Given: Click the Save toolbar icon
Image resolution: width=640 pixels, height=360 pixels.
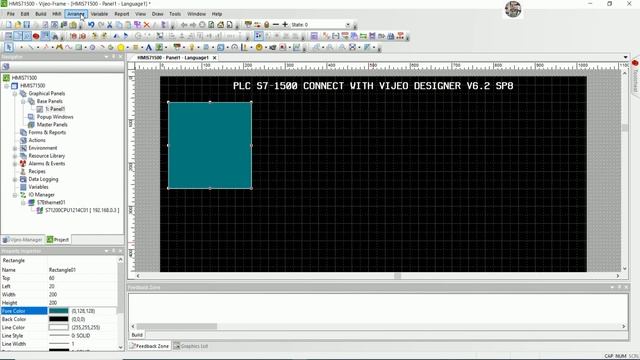Looking at the screenshot, I should 27,25.
